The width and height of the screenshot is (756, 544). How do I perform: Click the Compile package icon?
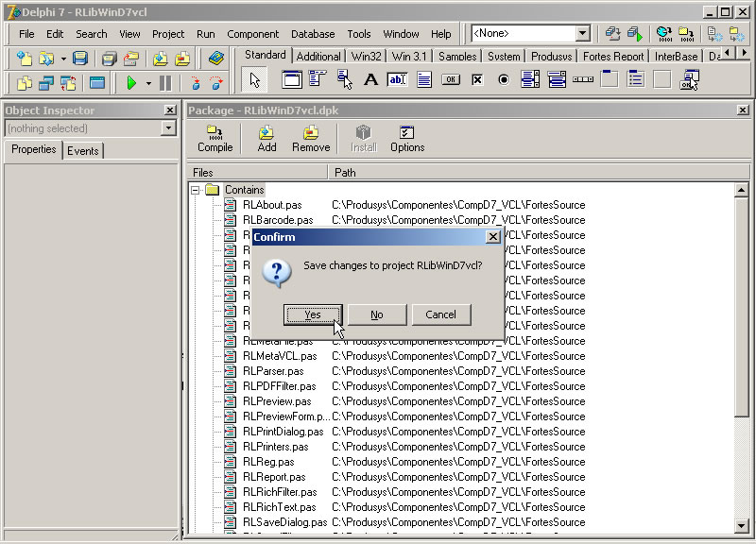[x=215, y=138]
